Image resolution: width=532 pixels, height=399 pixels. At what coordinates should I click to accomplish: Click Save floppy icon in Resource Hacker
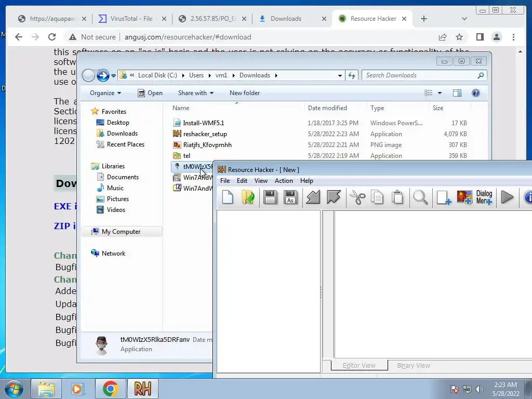tap(270, 197)
